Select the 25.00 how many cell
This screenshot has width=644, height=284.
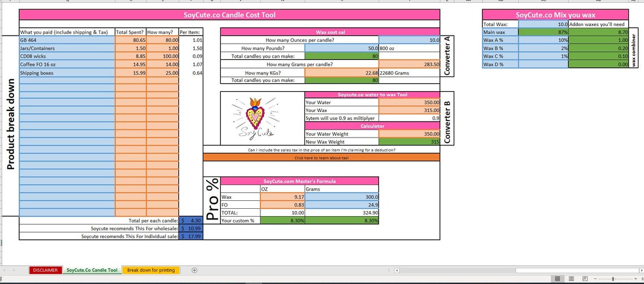163,73
